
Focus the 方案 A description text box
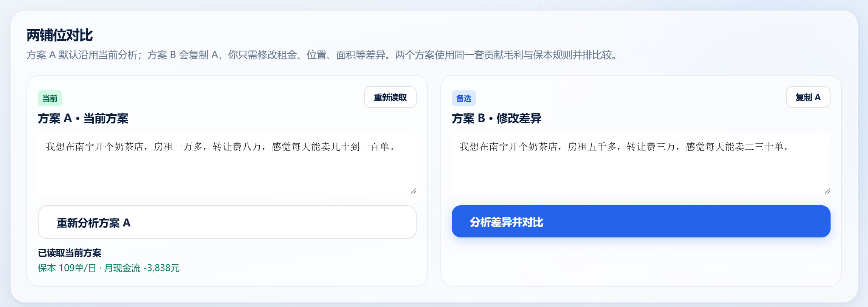click(227, 164)
